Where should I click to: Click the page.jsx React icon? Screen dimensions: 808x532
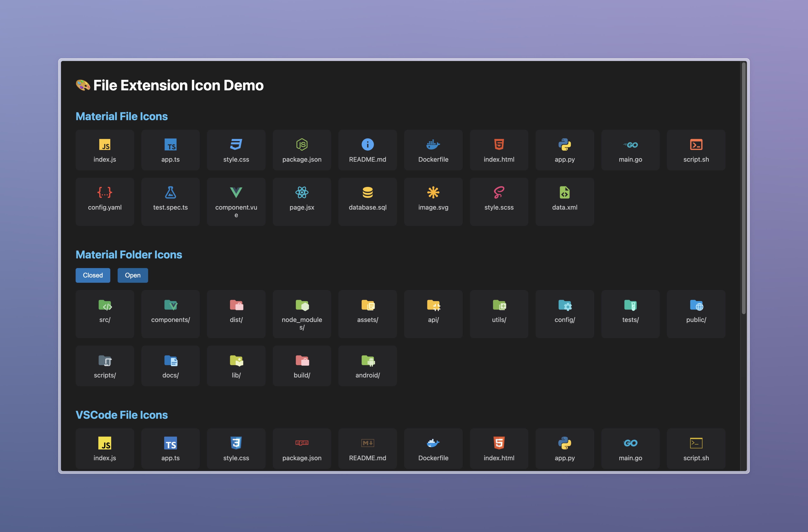click(x=302, y=192)
